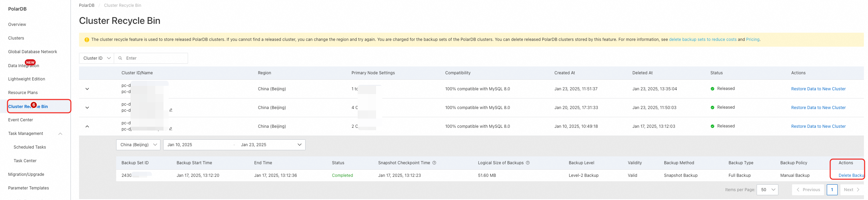Image resolution: width=868 pixels, height=200 pixels.
Task: Restore Data to New Cluster for Jan 23, 11:51:37 cluster
Action: pos(818,89)
